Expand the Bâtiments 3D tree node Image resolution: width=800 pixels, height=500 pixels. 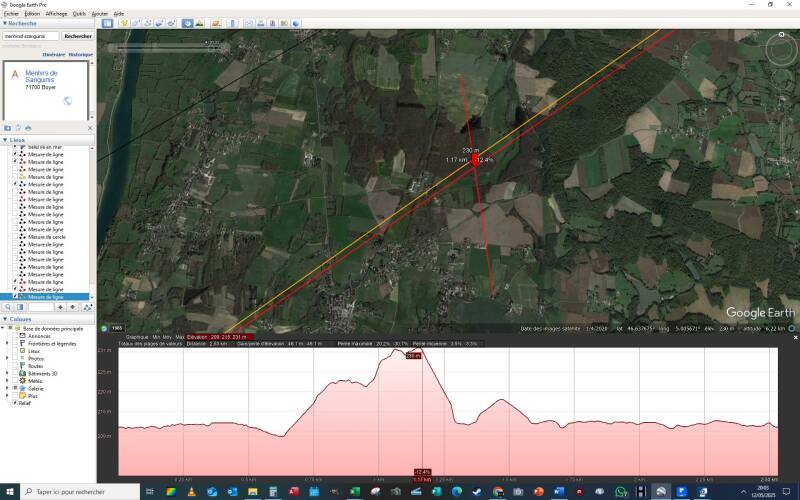(8, 373)
